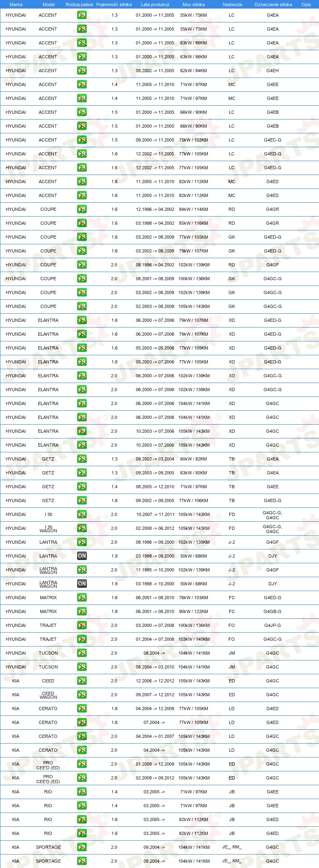Viewport: 319px width, 868px height.
Task: Select the 08.2005 -> 12.2010 production years cell
Action: 155,487
